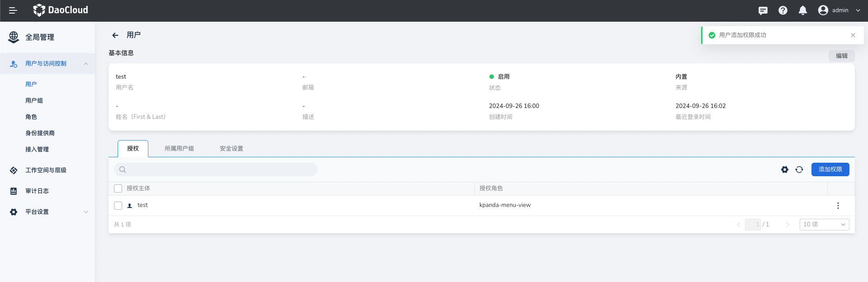Dismiss the 用户添加权限成功 notification

tap(853, 35)
